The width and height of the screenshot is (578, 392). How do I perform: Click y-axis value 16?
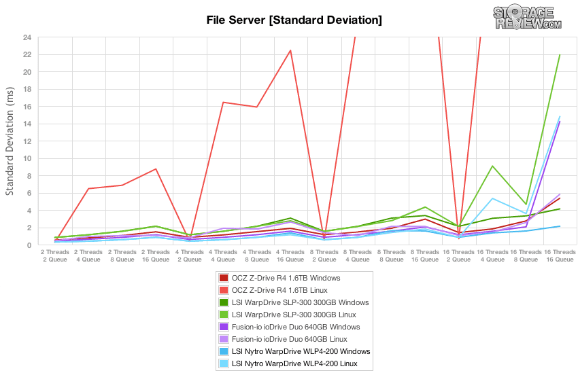coord(27,107)
